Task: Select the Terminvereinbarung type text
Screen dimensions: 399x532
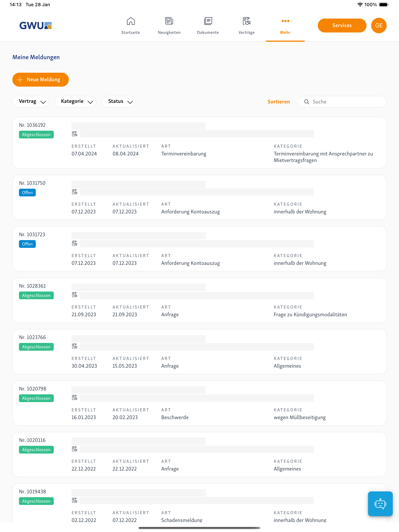Action: (184, 154)
